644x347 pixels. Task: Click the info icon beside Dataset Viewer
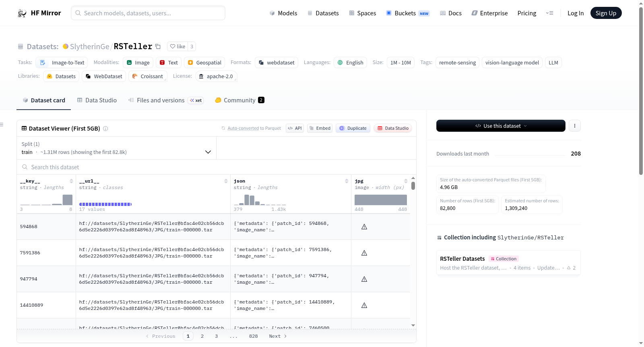pos(105,129)
